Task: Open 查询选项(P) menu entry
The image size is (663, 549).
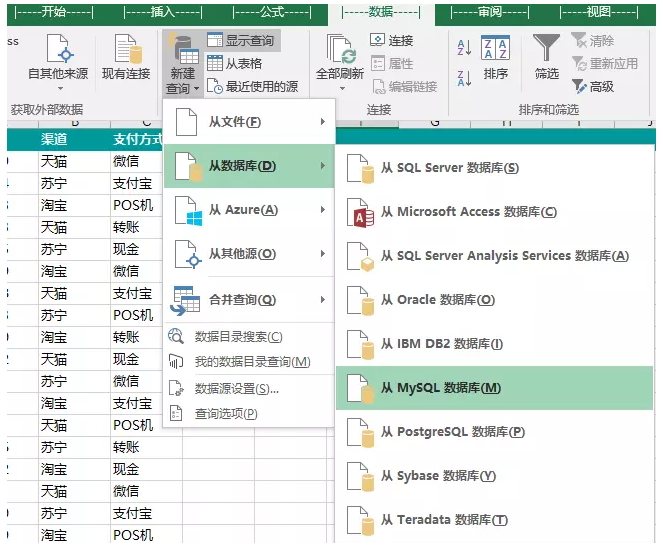Action: tap(249, 413)
